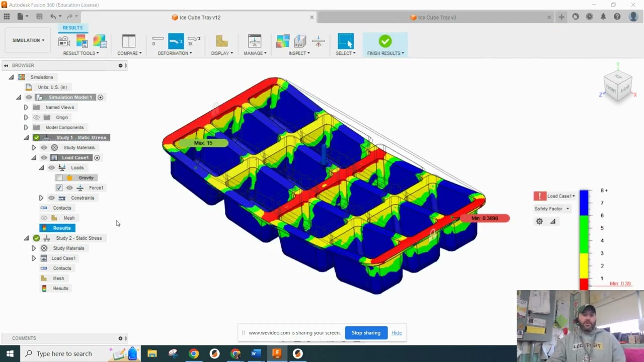Activate radio button next to Simulation Model 1
This screenshot has height=362, width=644.
tap(100, 97)
